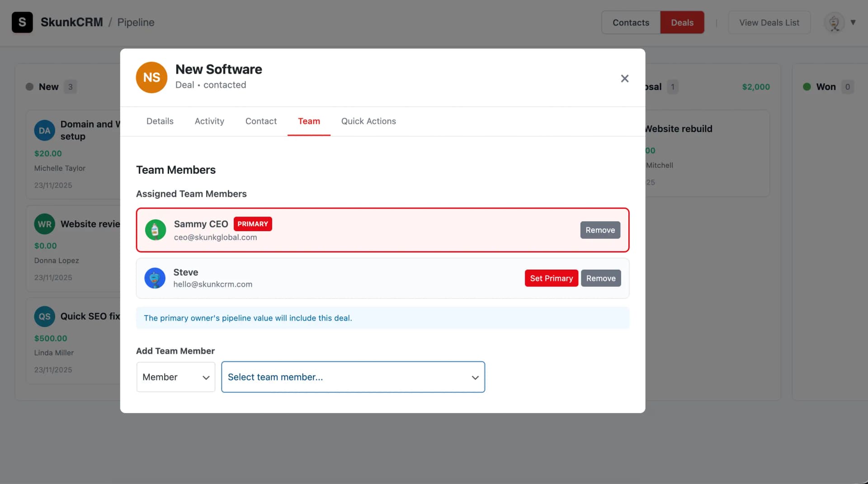Open the Select team member dropdown
Screen dimensions: 868x484
pos(353,377)
